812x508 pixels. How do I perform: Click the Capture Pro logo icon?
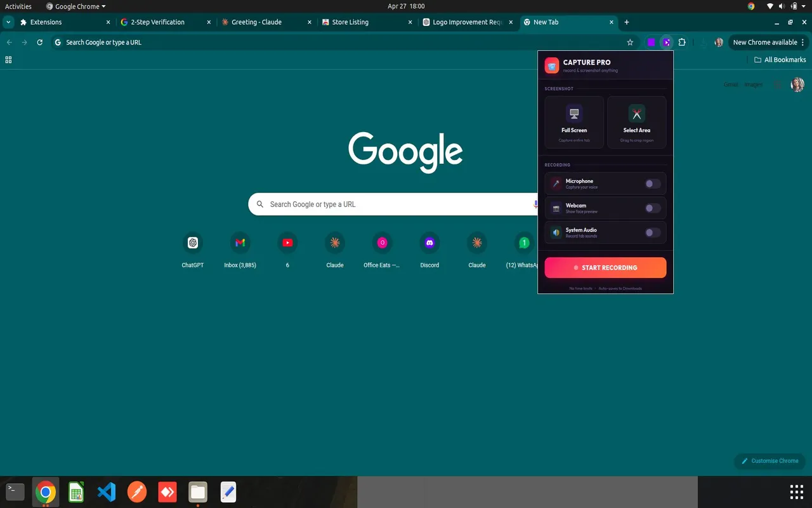pos(552,65)
